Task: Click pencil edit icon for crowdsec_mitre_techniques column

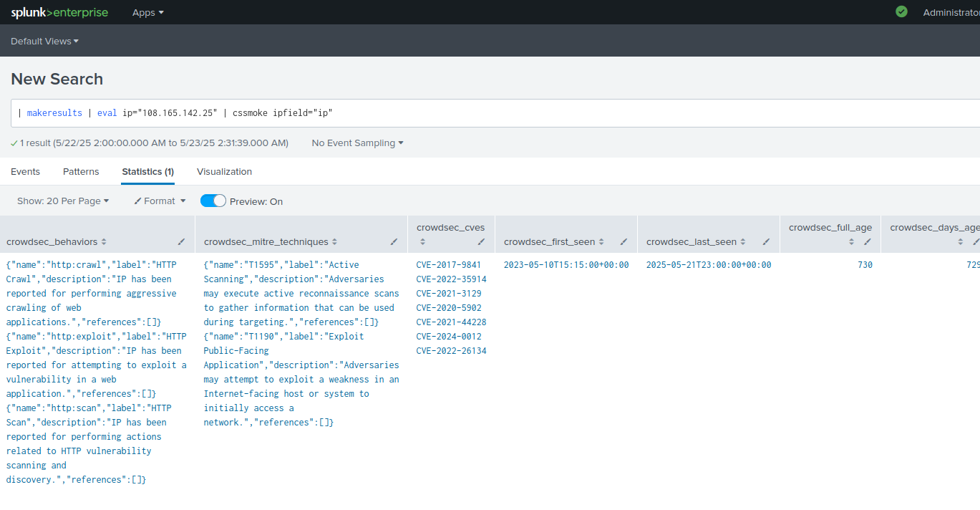Action: [394, 242]
